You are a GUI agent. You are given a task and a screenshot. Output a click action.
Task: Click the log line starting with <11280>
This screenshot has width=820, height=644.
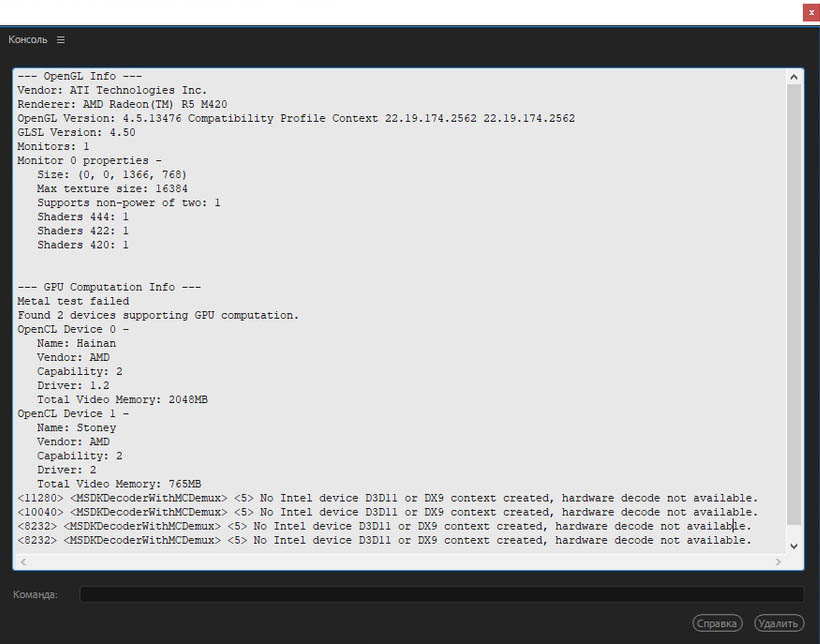(x=388, y=499)
